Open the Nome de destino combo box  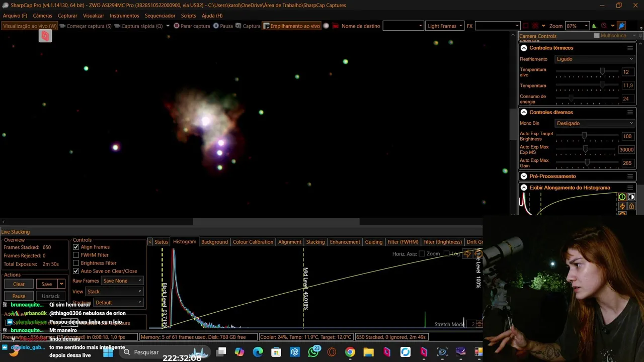point(403,26)
